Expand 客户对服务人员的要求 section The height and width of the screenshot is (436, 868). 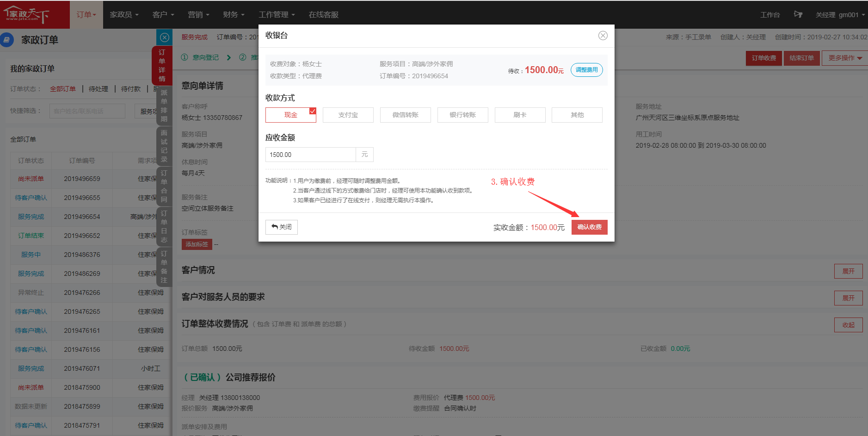pyautogui.click(x=848, y=298)
